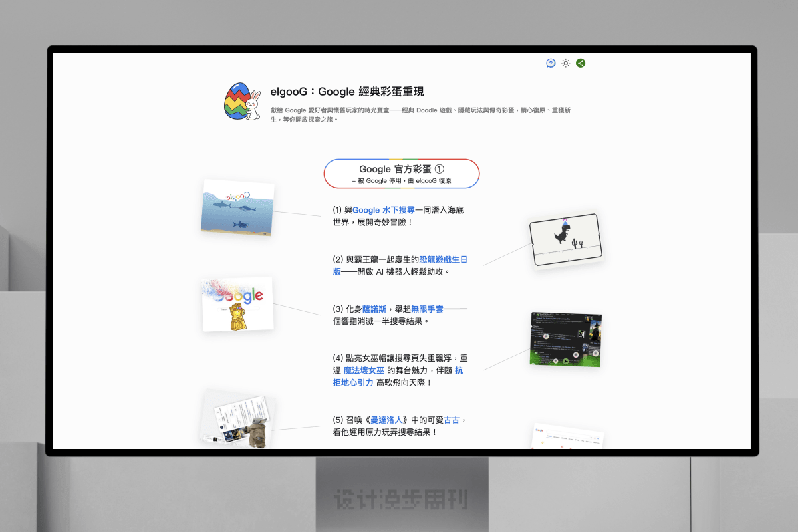Open the underwater sharks thumbnail
798x532 pixels.
[237, 208]
